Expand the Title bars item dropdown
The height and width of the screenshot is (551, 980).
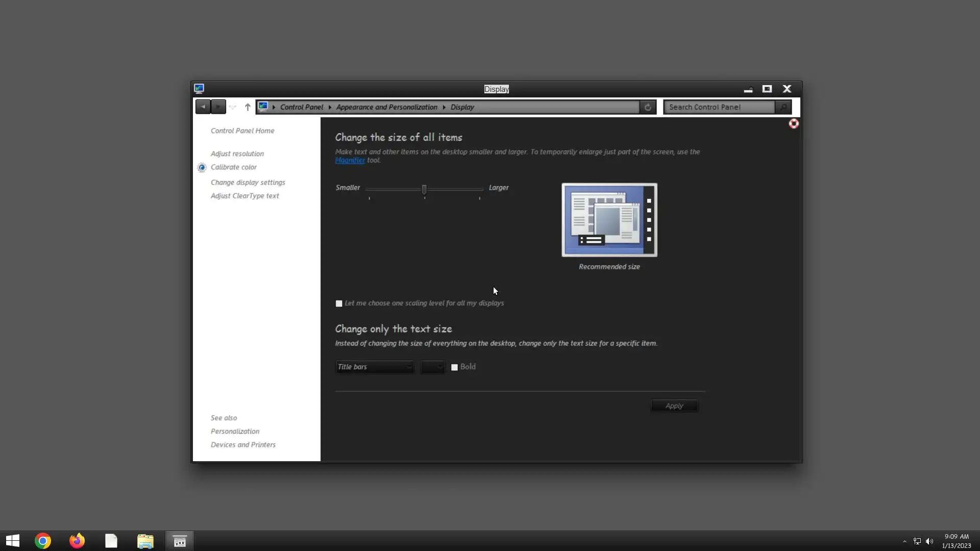(x=375, y=367)
